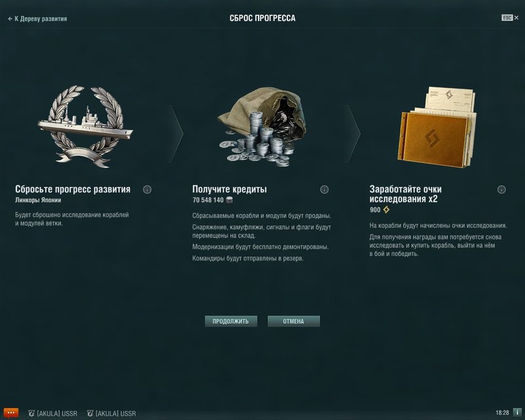Viewport: 525px width, 420px height.
Task: Click the Линкоры Японии branch label
Action: coord(38,200)
